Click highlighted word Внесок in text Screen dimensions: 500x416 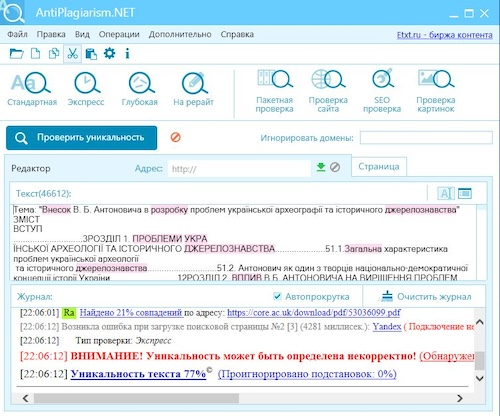tap(57, 210)
